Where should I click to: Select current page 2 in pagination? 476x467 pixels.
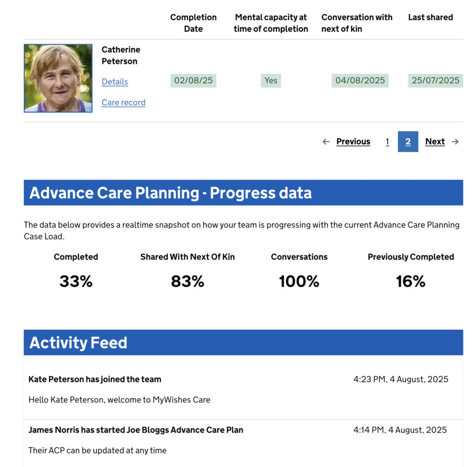pos(408,142)
